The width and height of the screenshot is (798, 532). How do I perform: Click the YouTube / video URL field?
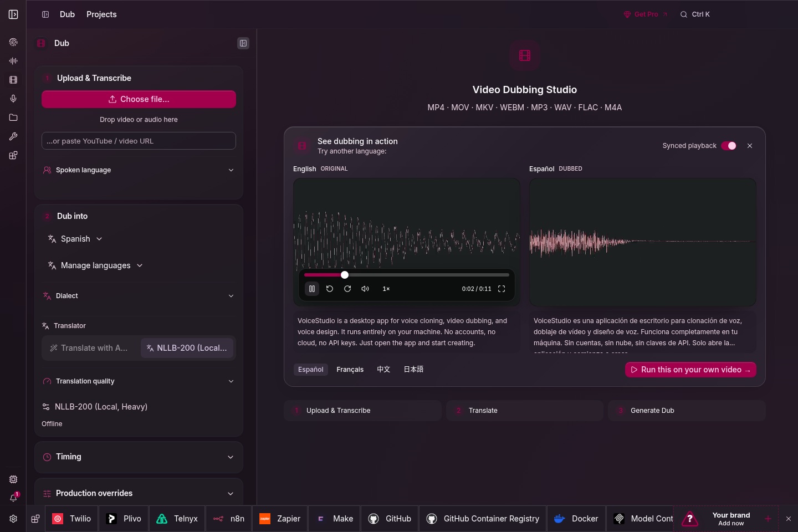pyautogui.click(x=139, y=141)
